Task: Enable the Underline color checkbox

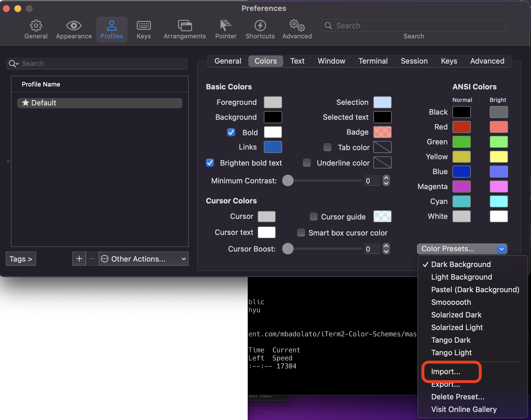Action: click(307, 163)
